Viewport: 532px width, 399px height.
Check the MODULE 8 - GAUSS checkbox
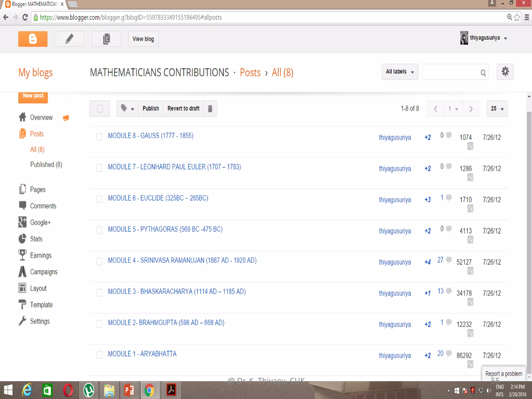tap(99, 137)
